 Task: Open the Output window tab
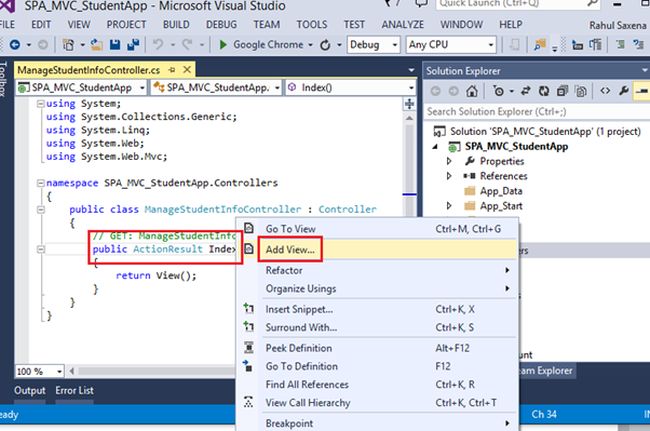pyautogui.click(x=29, y=390)
